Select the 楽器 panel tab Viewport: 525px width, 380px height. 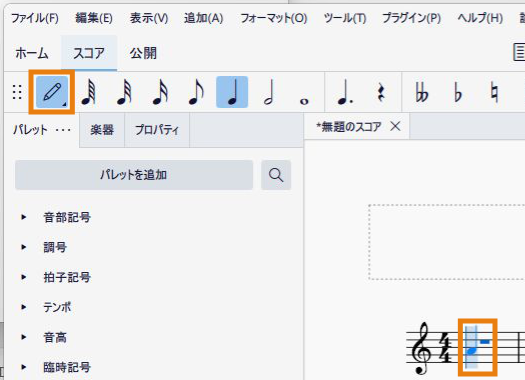102,130
